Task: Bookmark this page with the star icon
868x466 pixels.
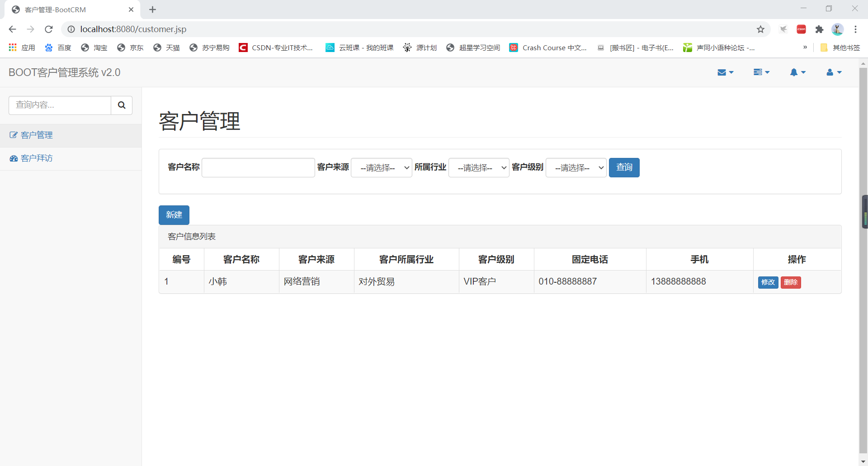Action: pos(760,29)
